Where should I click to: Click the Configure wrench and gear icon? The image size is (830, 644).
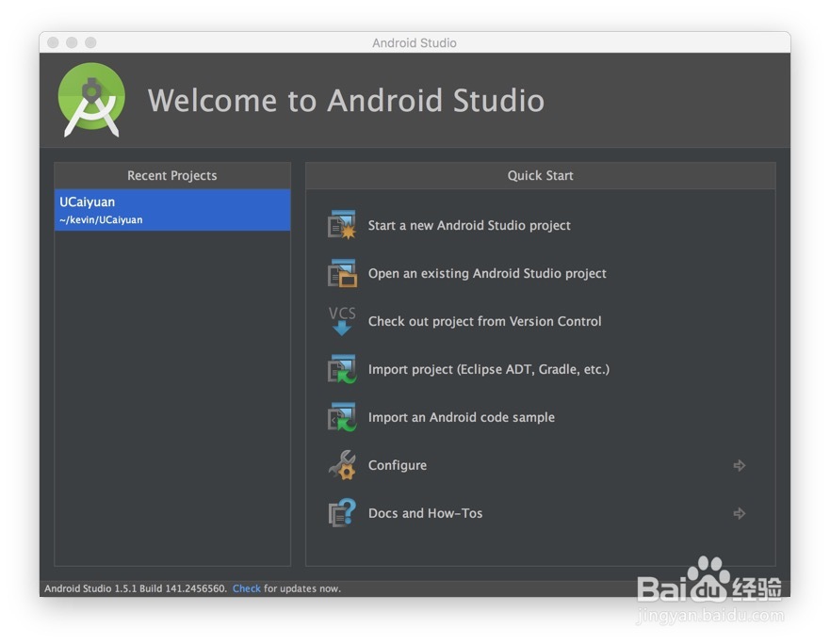tap(342, 465)
